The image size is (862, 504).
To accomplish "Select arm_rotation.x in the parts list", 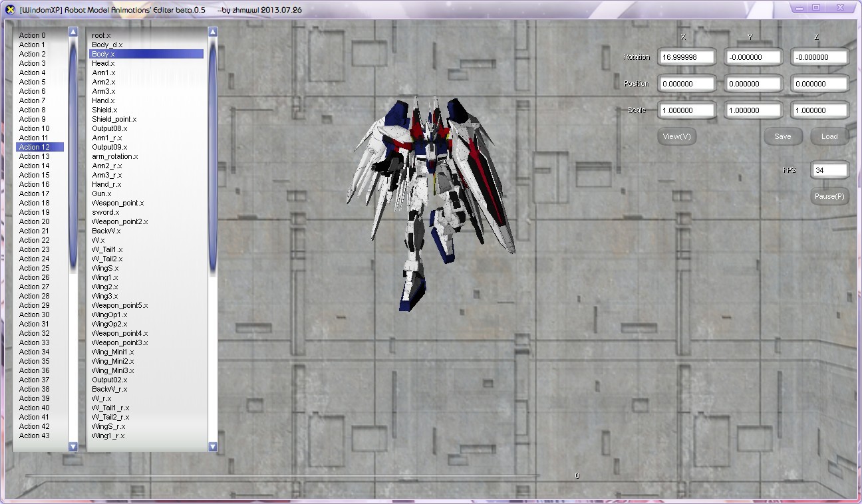I will pyautogui.click(x=146, y=156).
